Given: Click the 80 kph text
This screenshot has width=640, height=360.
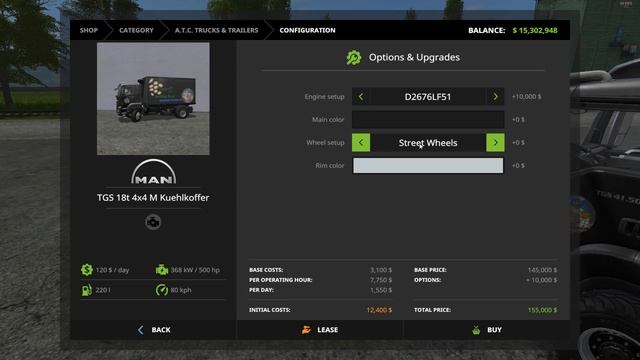Looking at the screenshot, I should [x=181, y=290].
